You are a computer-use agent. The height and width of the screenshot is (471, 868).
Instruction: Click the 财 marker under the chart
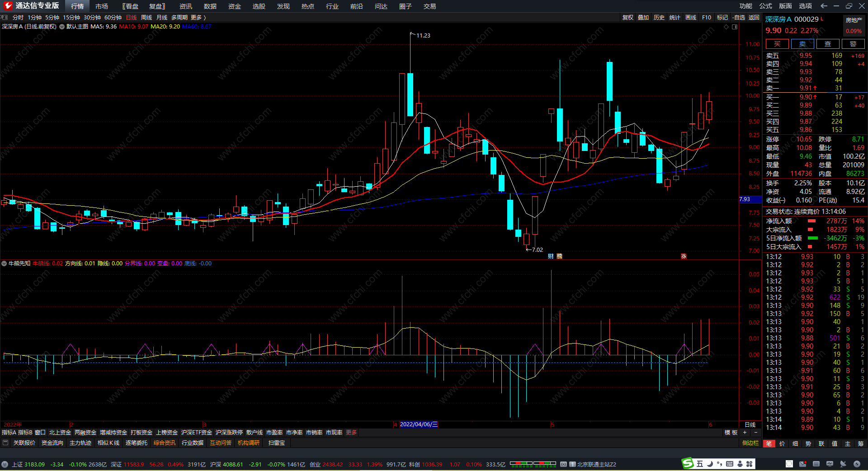coord(551,256)
